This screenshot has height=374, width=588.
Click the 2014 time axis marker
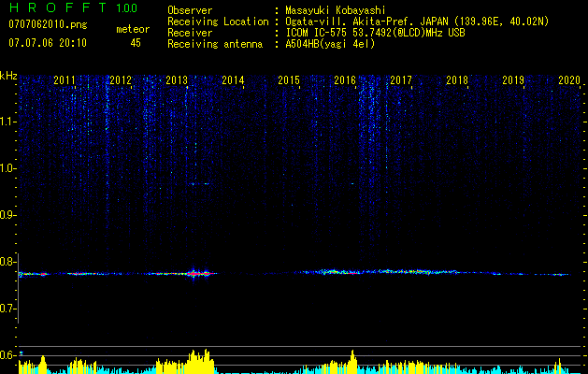(x=233, y=79)
